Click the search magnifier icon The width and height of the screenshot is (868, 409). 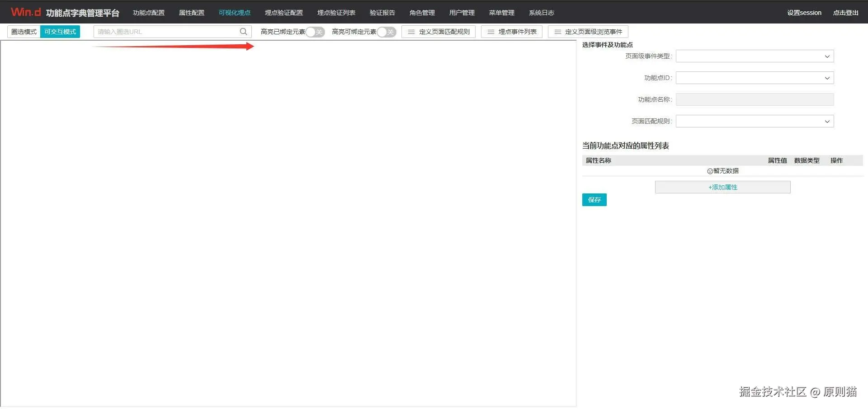coord(243,32)
